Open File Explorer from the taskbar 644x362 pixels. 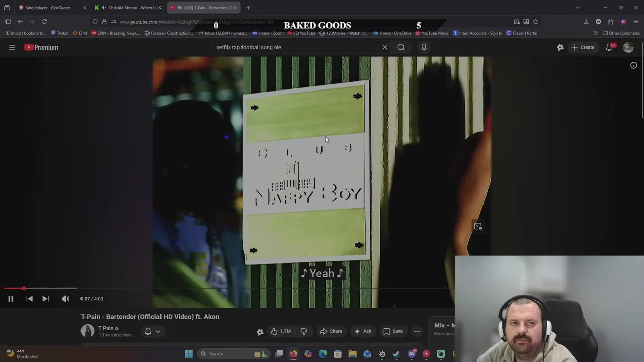tap(352, 354)
